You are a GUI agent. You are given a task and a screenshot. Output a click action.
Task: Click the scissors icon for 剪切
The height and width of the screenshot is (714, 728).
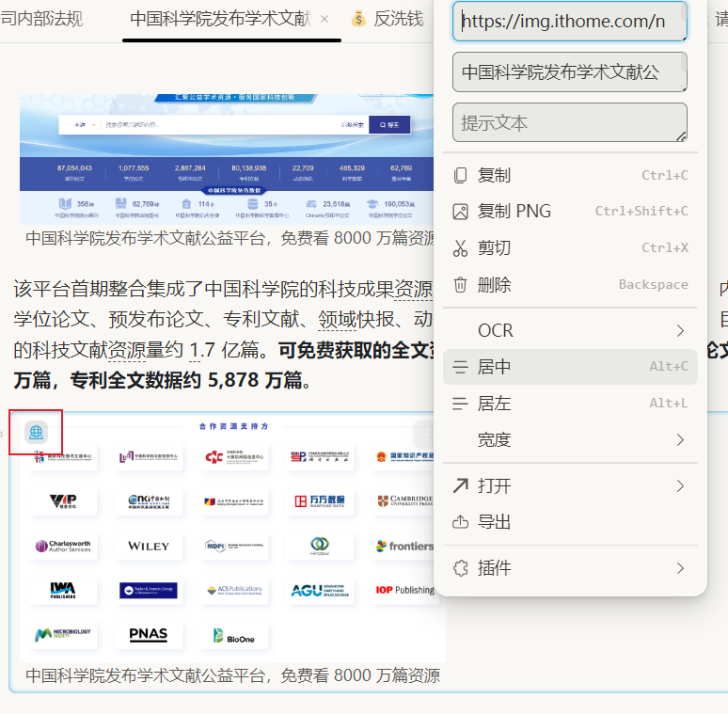pos(460,248)
